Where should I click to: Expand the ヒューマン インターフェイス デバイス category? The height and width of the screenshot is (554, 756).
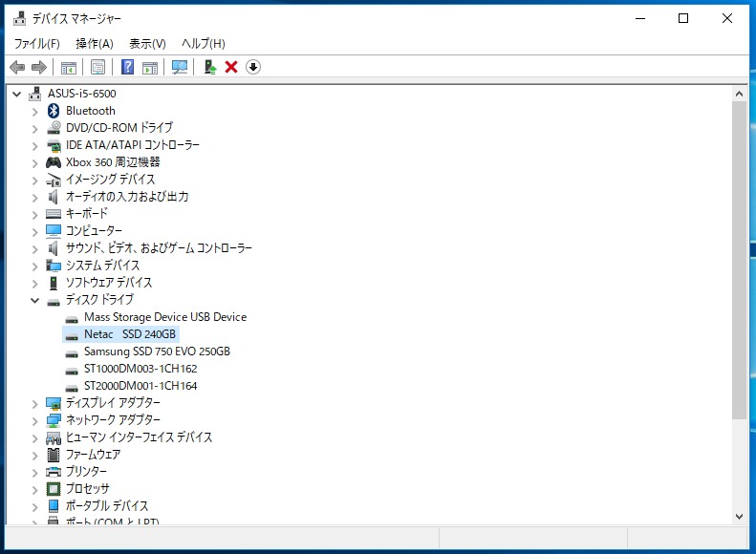point(34,438)
